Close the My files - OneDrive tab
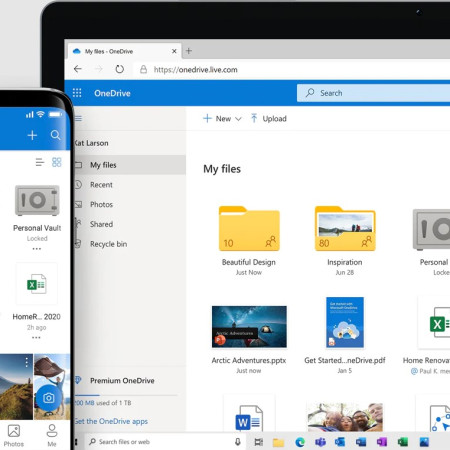Viewport: 450px width, 450px height. (174, 51)
